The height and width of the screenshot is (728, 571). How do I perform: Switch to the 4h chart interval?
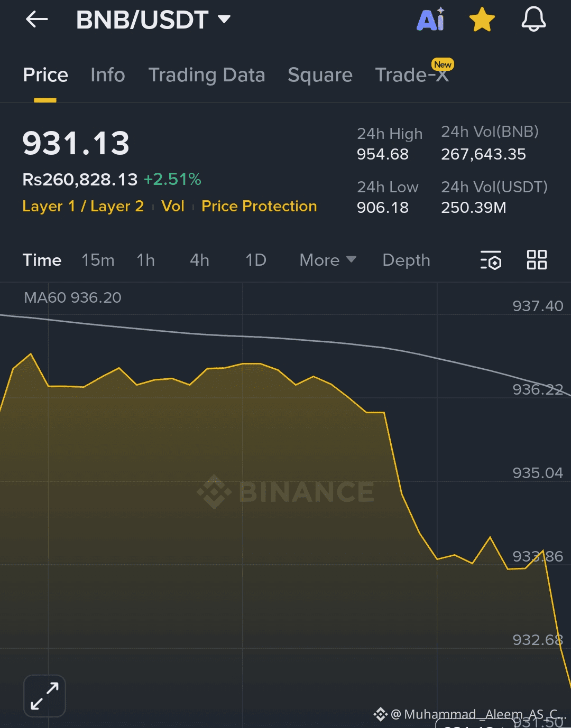(x=199, y=260)
